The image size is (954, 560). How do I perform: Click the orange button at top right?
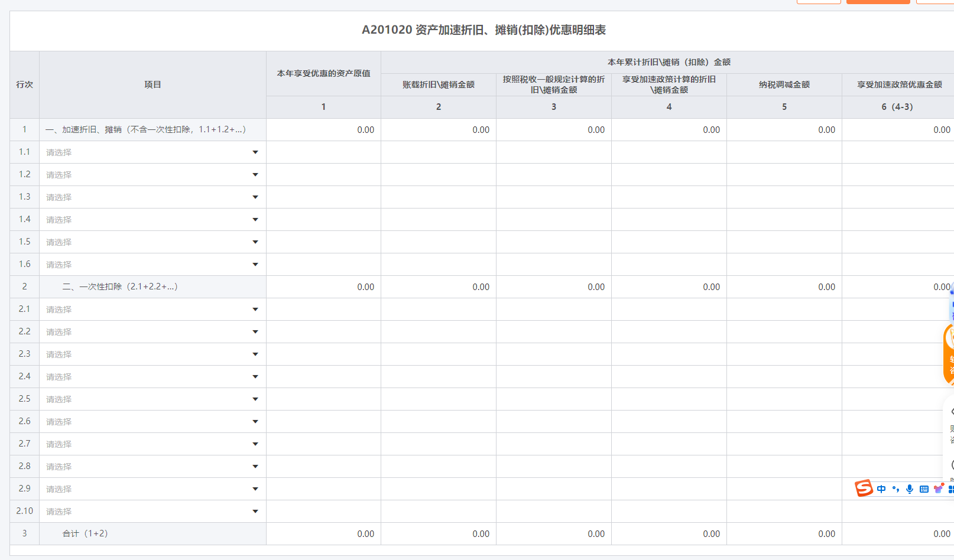(x=878, y=2)
